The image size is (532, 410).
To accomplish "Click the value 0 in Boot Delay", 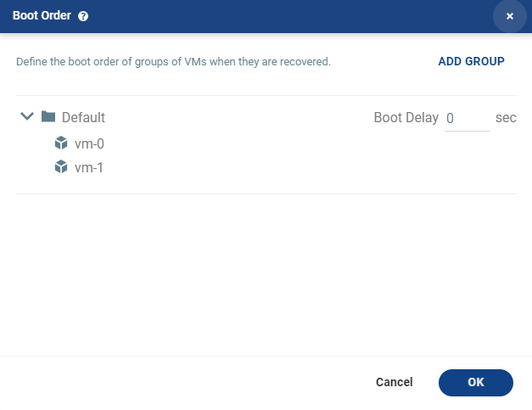I will point(450,118).
